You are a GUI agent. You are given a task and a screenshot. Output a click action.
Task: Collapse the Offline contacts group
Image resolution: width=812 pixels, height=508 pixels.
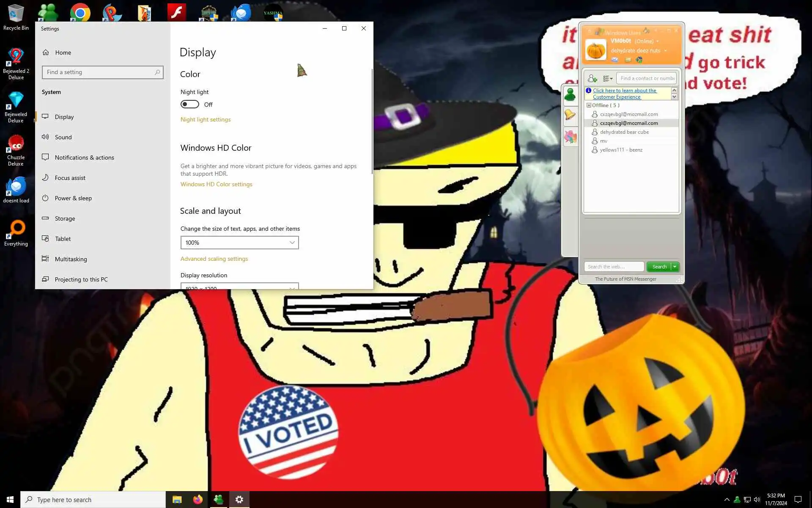589,105
